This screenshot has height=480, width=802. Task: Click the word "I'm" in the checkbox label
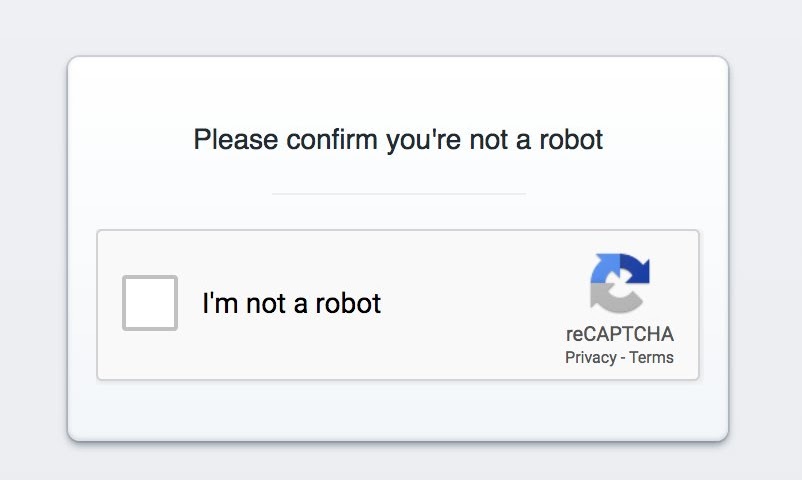pos(220,303)
